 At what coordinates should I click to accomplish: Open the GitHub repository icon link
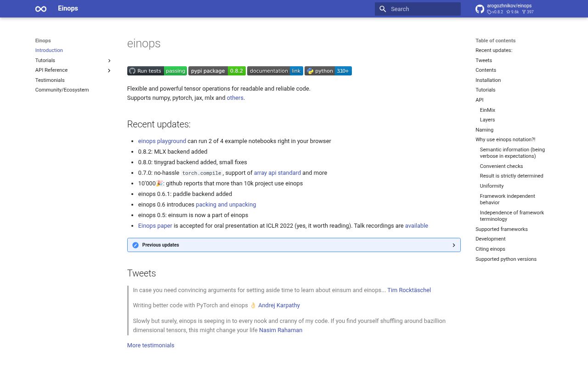[x=480, y=9]
